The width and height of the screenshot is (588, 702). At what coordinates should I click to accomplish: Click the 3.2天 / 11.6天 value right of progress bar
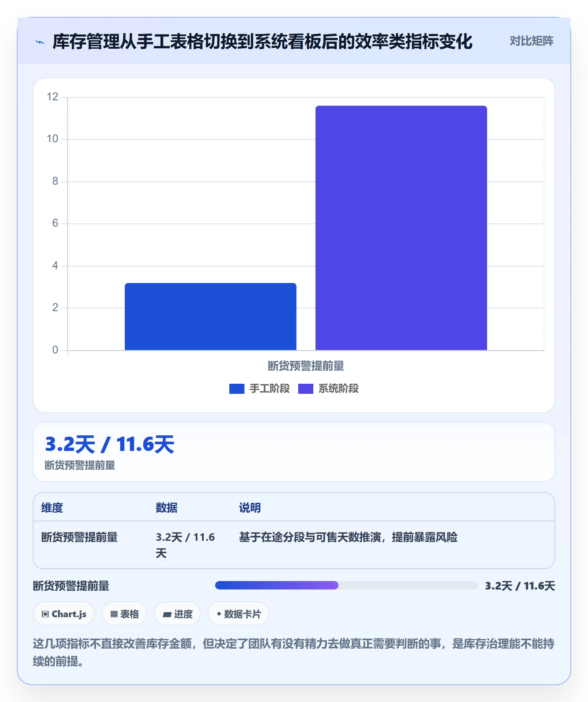[x=520, y=586]
